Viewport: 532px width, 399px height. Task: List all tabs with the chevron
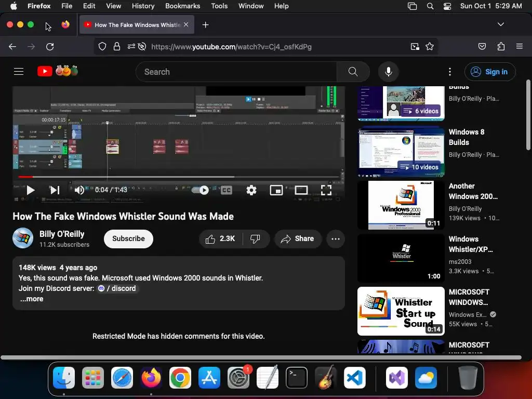point(500,24)
